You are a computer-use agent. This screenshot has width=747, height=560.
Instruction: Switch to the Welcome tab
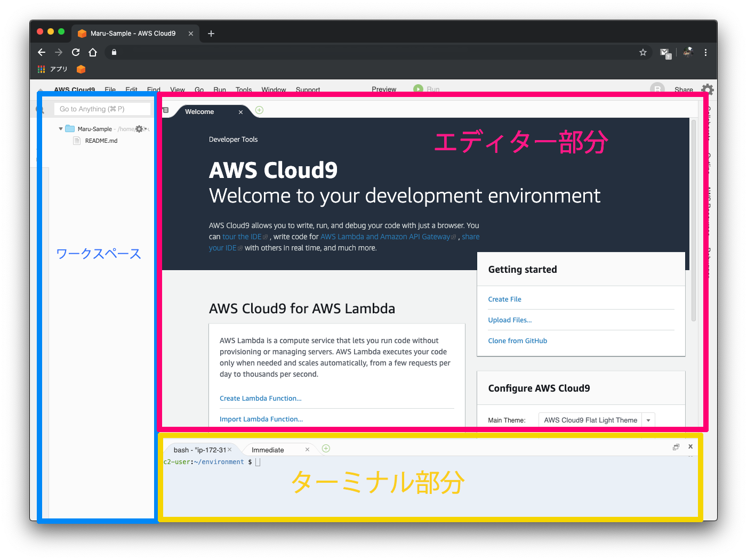point(199,112)
